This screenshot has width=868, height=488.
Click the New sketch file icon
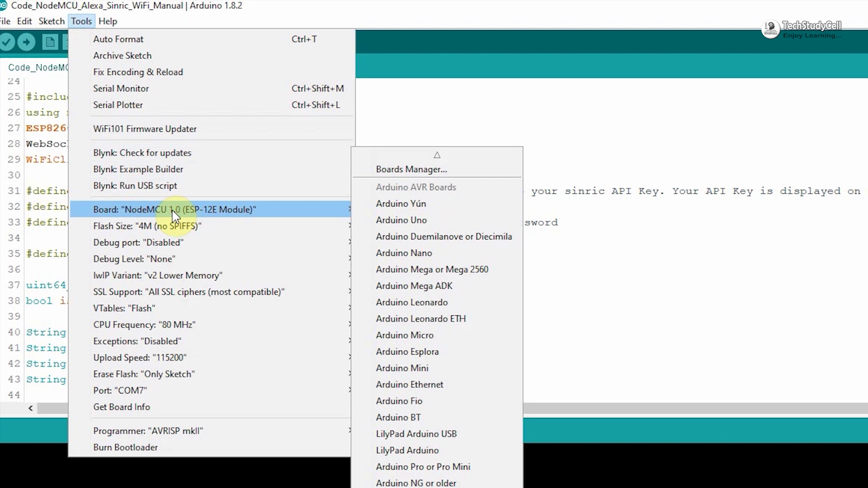point(50,42)
